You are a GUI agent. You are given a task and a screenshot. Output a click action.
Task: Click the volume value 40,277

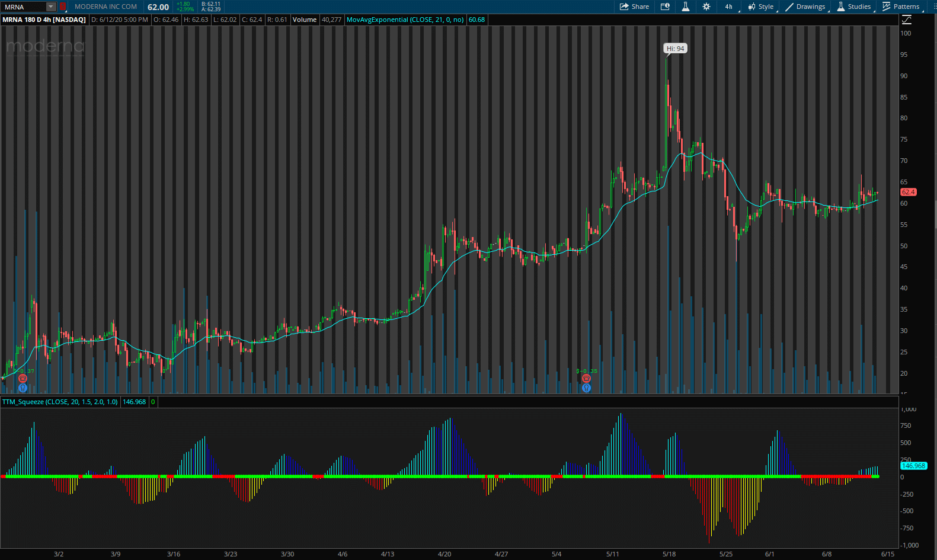[331, 20]
